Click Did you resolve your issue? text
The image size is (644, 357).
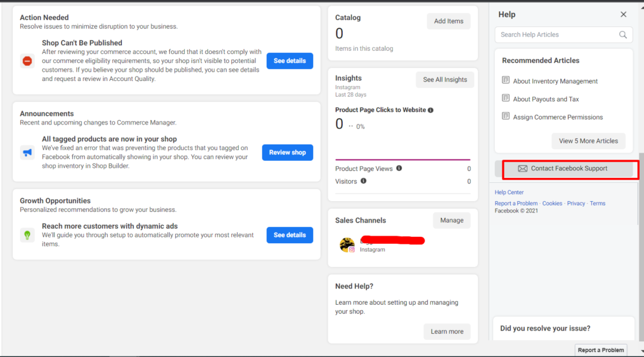545,328
